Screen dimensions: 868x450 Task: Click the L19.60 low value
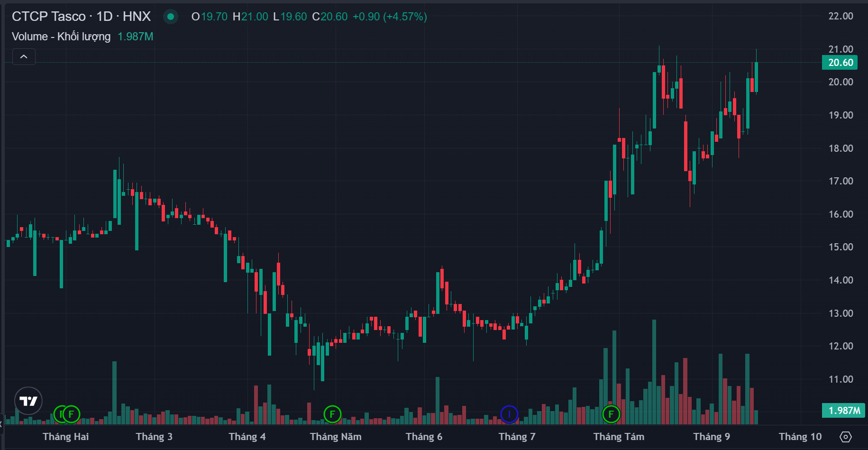point(290,17)
